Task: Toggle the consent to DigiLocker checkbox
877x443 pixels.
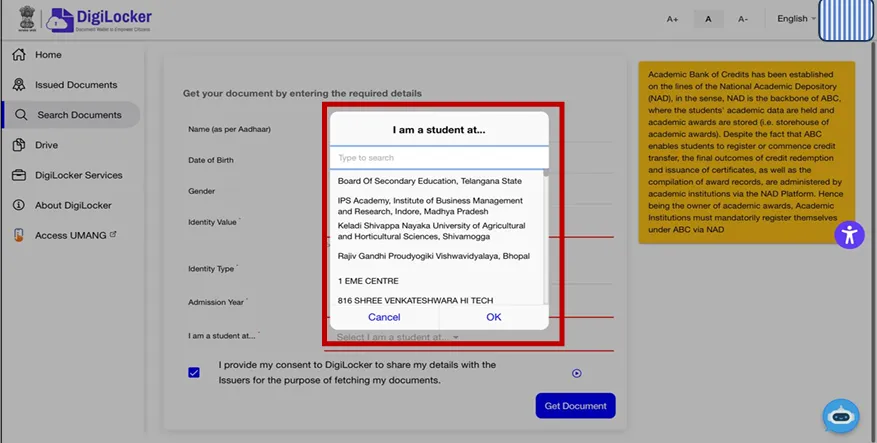Action: point(194,373)
